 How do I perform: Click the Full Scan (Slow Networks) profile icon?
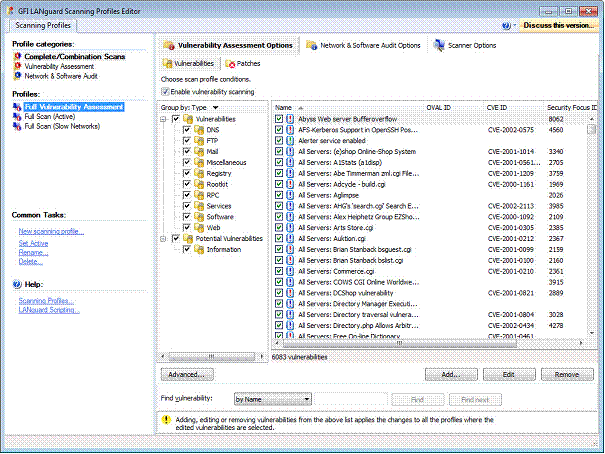click(17, 126)
